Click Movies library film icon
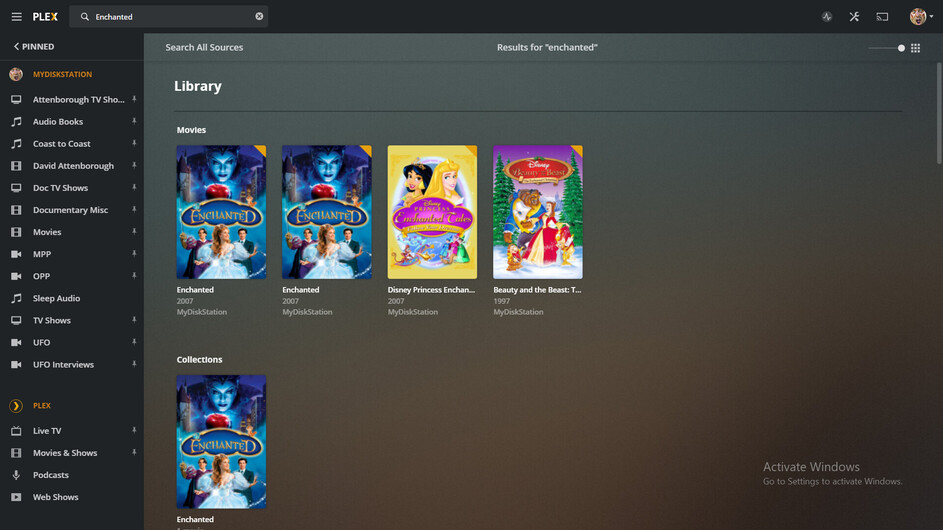Viewport: 943px width, 530px height. click(x=16, y=232)
